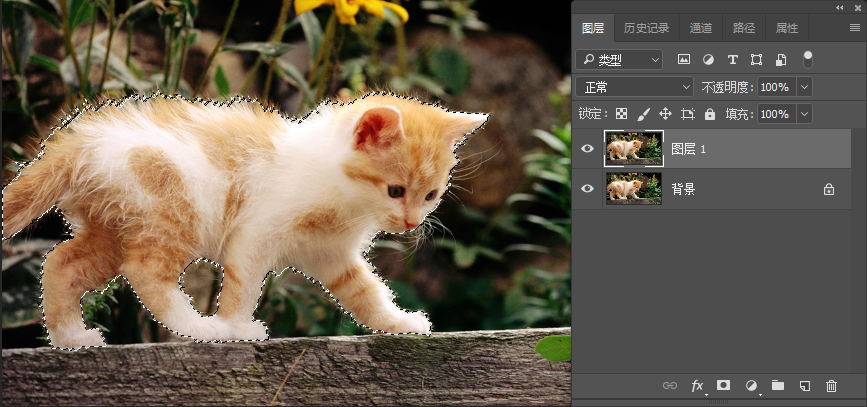Lock image pixels with the brush icon
This screenshot has width=867, height=407.
coord(644,115)
